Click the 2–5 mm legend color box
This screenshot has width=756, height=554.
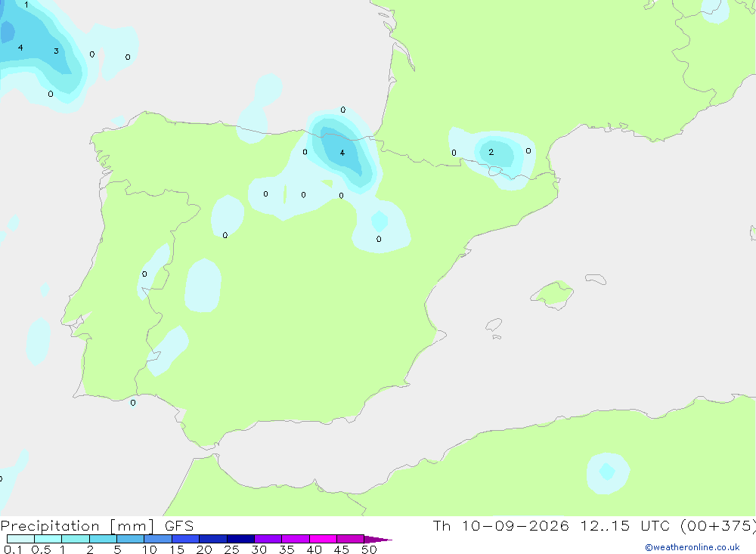click(x=103, y=539)
